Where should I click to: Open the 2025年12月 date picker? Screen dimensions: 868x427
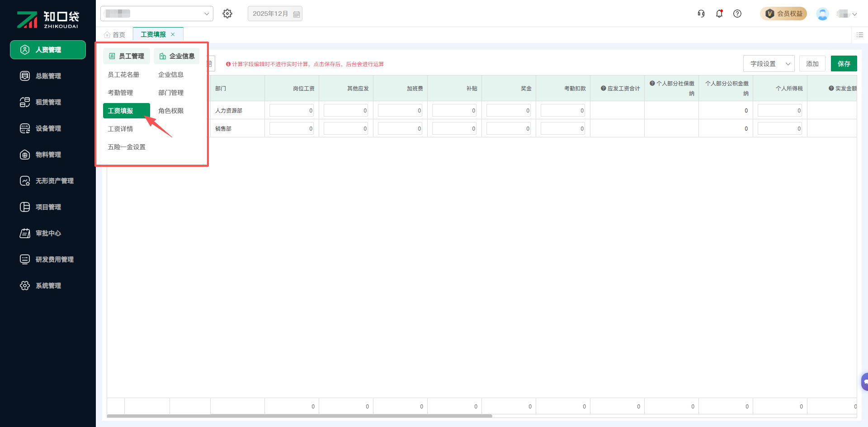(275, 14)
